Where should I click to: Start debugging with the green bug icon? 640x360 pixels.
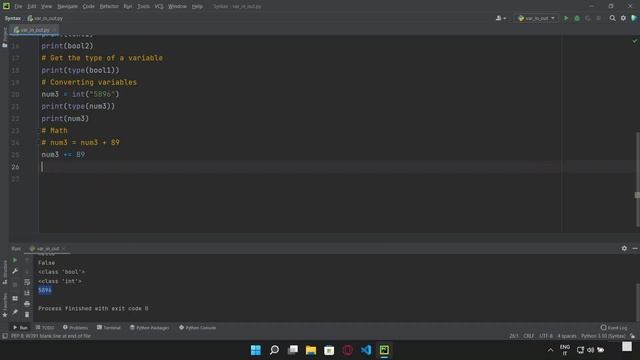(577, 18)
